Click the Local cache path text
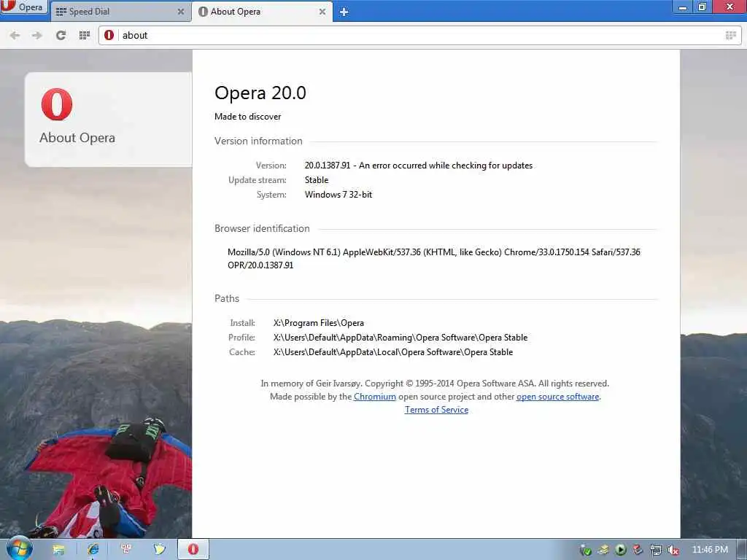The width and height of the screenshot is (747, 560). [393, 352]
